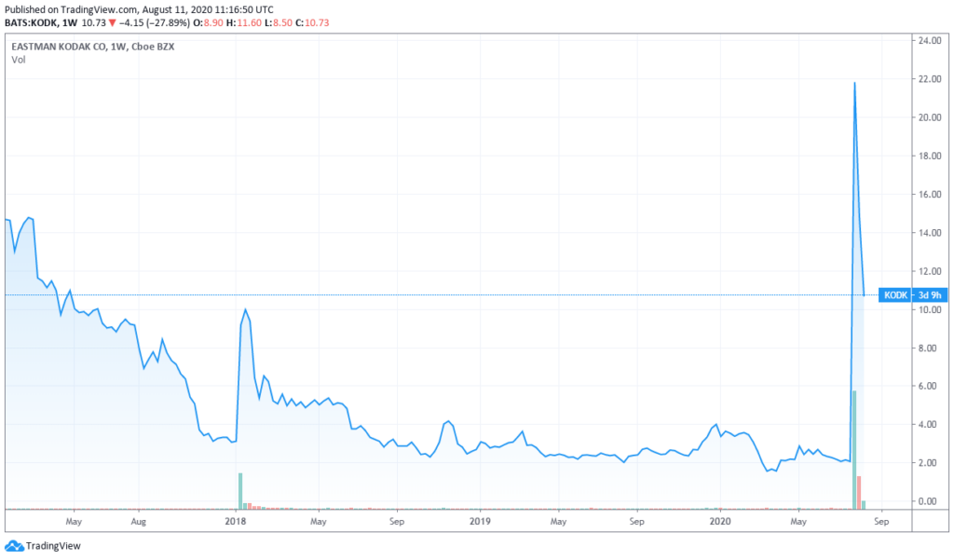Viewport: 954px width, 560px height.
Task: Click the 18.00 price axis label
Action: tap(930, 156)
